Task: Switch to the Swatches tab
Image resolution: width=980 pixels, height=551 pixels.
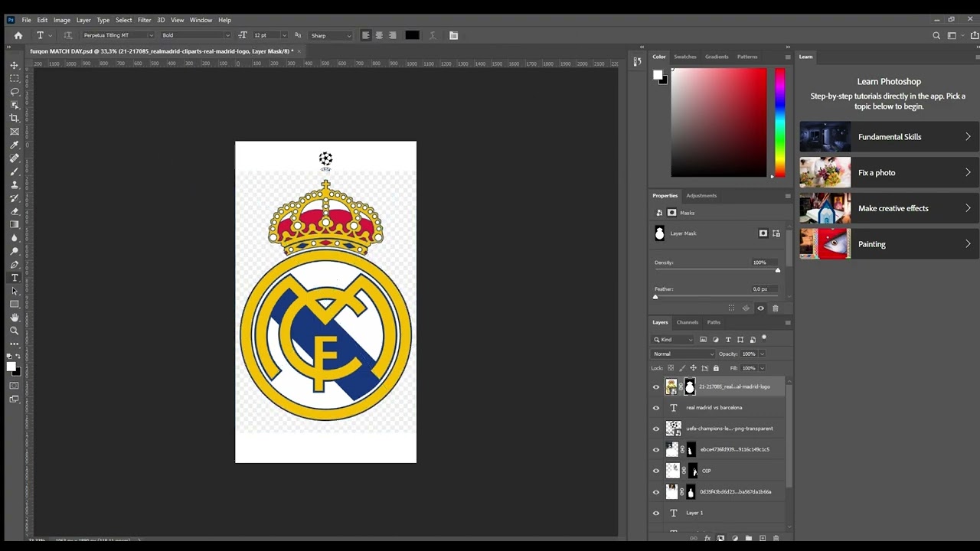Action: (x=685, y=57)
